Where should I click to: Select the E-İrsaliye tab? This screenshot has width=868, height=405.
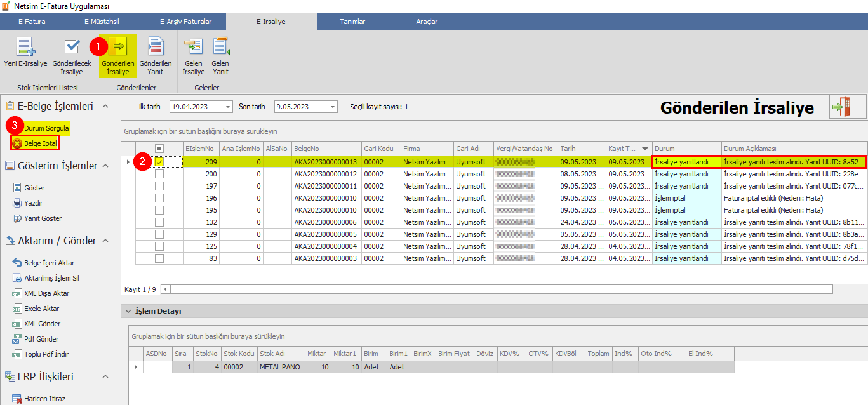[x=270, y=22]
